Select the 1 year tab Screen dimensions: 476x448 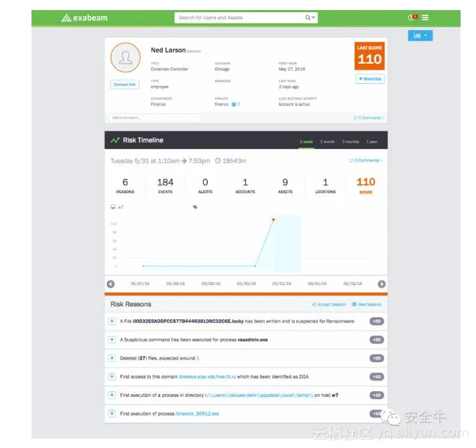pyautogui.click(x=371, y=142)
